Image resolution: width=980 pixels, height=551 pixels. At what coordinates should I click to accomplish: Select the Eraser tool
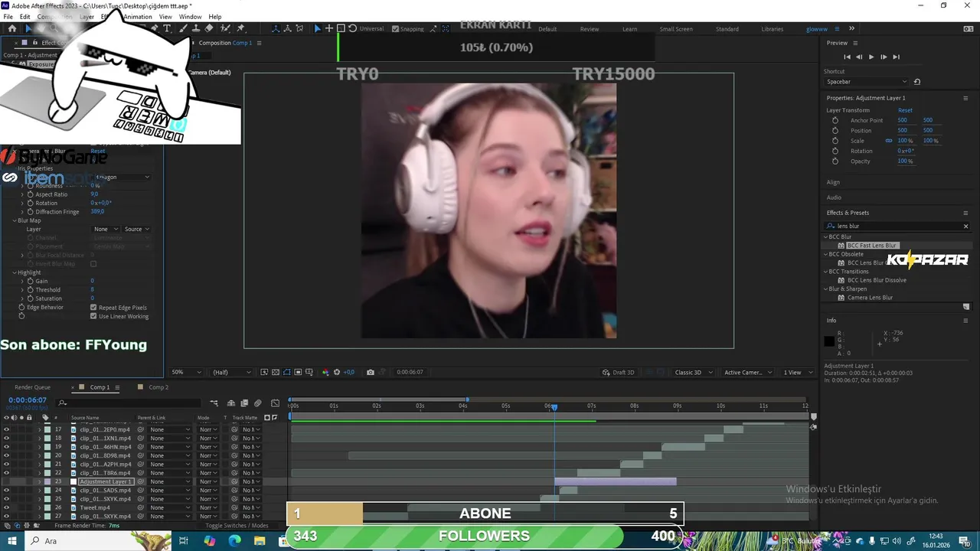209,28
